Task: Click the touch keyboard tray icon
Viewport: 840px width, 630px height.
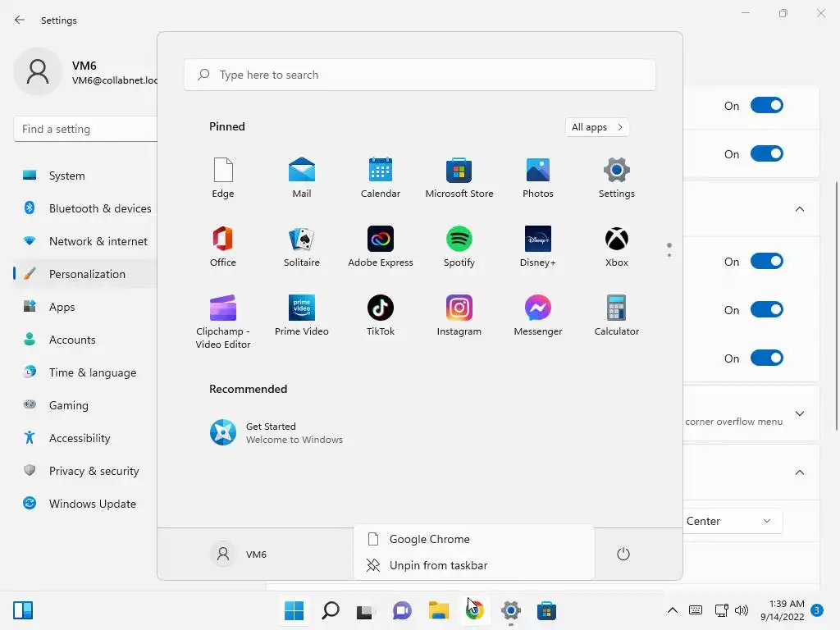Action: (696, 610)
